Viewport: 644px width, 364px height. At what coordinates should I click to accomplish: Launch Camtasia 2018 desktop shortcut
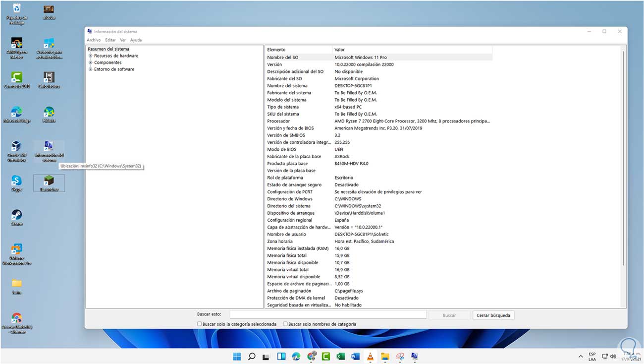(17, 80)
